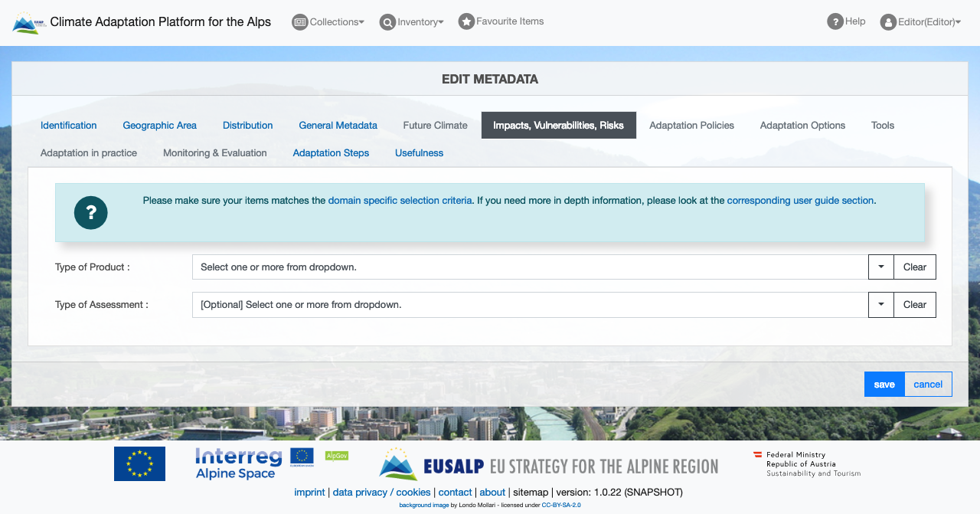Clear the Type of Product selection
This screenshot has width=980, height=514.
pyautogui.click(x=914, y=267)
